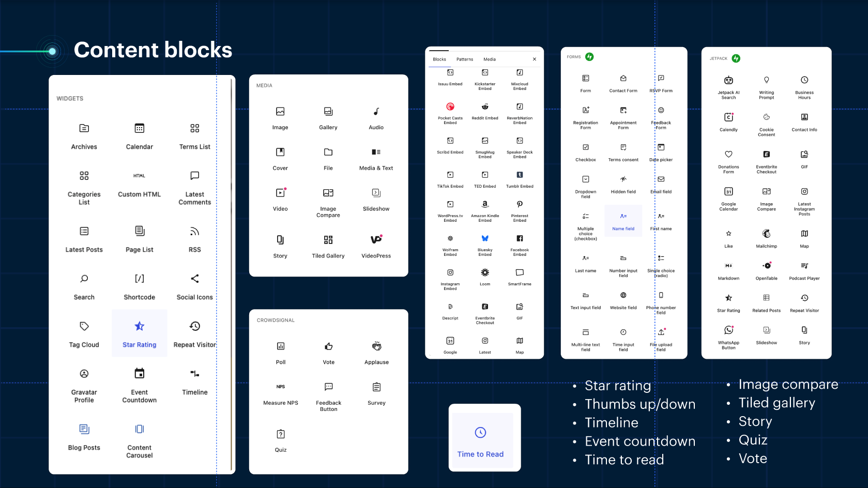The height and width of the screenshot is (488, 868).
Task: Add the Jetpack AI Search block
Action: [728, 87]
